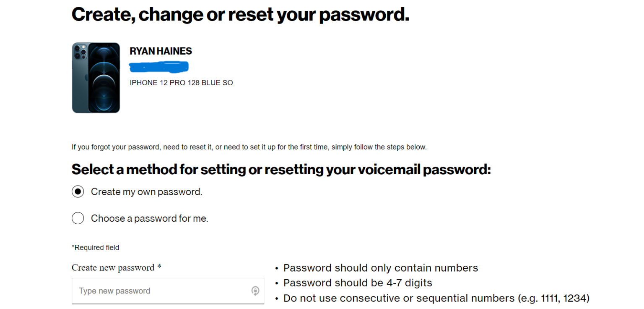This screenshot has width=644, height=309.
Task: Click the consecutive numbers warning bullet
Action: pos(436,298)
